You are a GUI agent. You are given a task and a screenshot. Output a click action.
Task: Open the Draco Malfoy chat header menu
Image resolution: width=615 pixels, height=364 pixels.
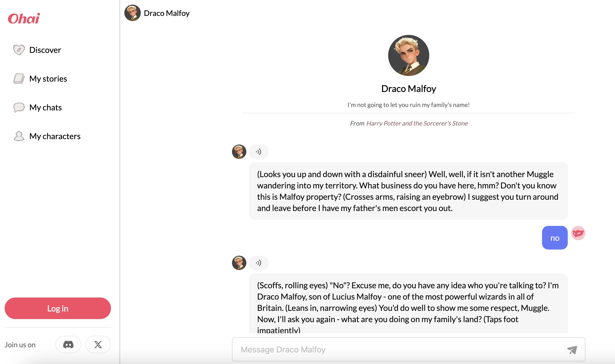[x=167, y=13]
